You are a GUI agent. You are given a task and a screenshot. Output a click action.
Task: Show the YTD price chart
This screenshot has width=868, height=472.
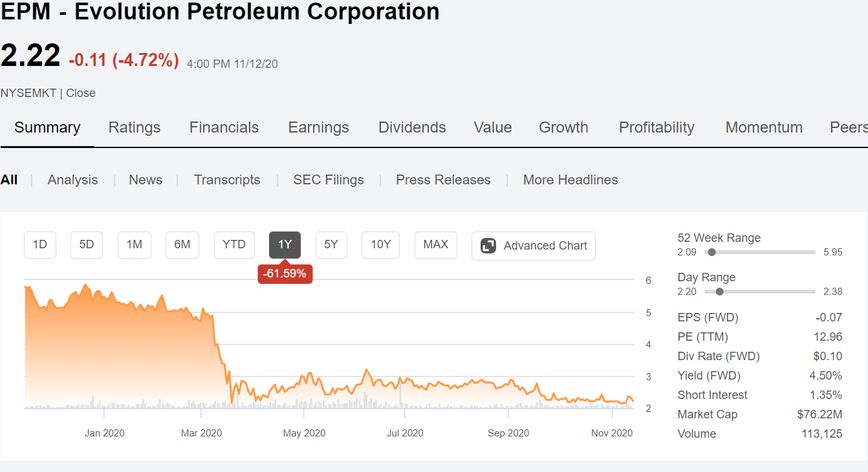click(234, 245)
